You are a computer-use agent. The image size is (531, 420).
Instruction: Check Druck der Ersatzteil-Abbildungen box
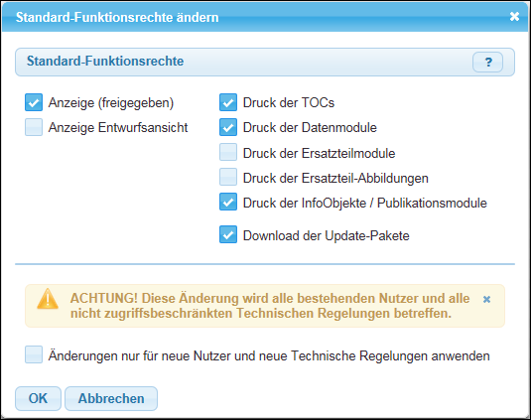coord(228,177)
